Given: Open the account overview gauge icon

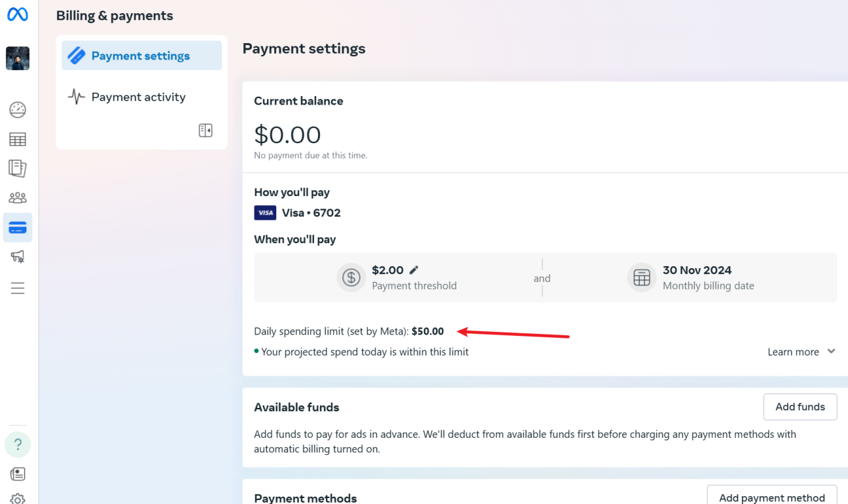Looking at the screenshot, I should point(18,110).
